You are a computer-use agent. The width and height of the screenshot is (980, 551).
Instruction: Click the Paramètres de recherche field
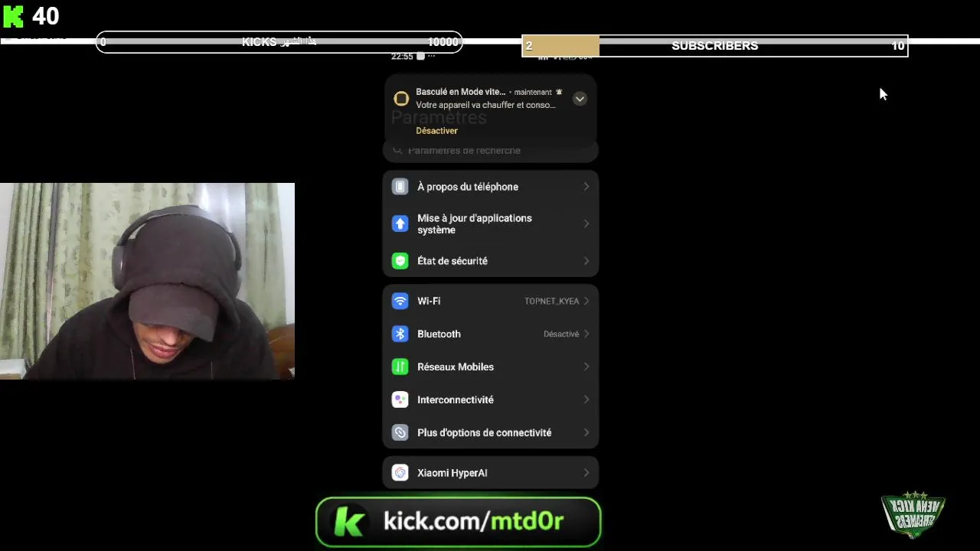click(490, 151)
